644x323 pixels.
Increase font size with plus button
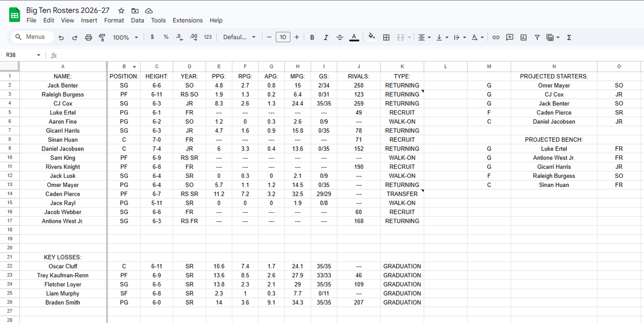click(x=297, y=37)
